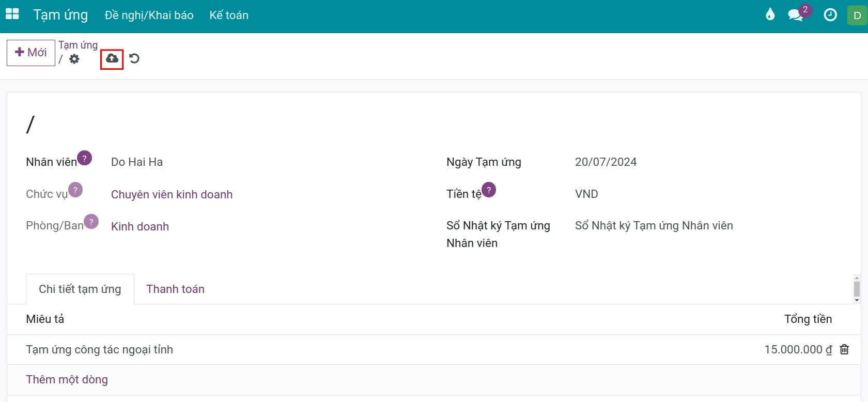Click the Mới button
The width and height of the screenshot is (868, 402).
31,53
